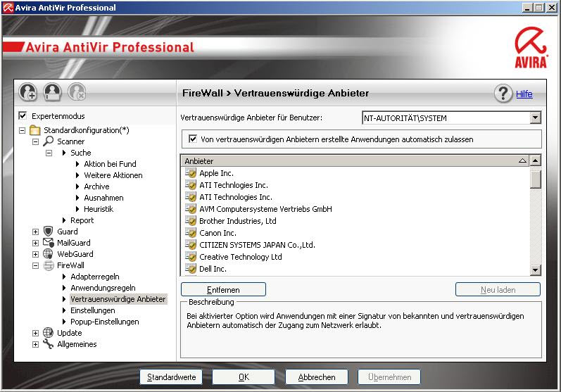Expand the Guard tree node
Screen dimensions: 561x392
point(35,232)
